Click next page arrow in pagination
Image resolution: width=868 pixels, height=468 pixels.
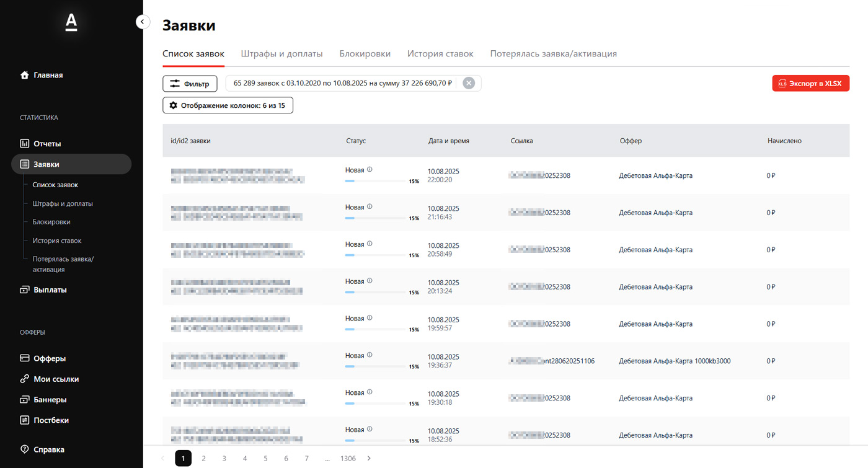click(369, 458)
